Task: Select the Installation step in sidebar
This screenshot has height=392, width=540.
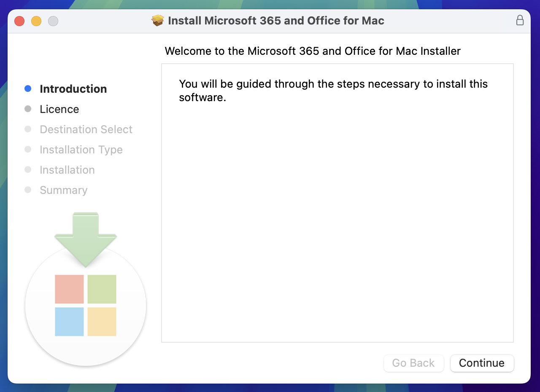Action: pyautogui.click(x=67, y=170)
